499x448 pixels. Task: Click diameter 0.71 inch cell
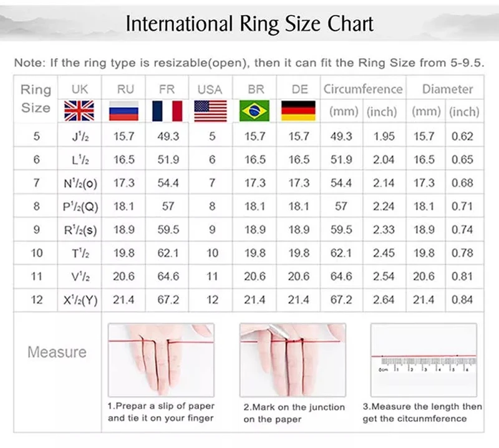point(462,206)
